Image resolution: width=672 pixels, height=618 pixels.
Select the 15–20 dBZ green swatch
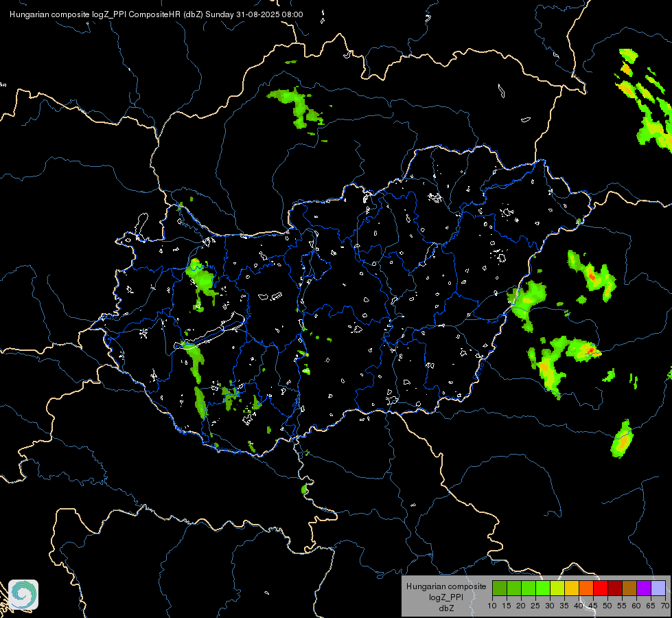coord(514,588)
